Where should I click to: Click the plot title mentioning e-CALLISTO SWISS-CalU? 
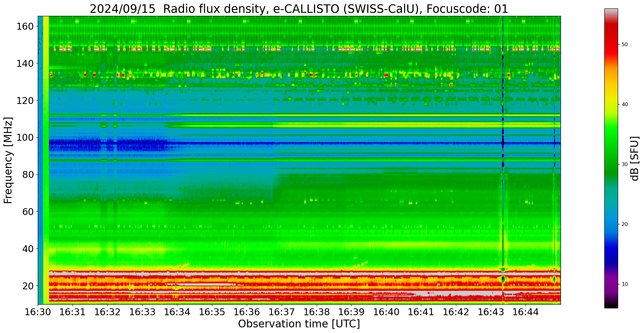pyautogui.click(x=299, y=9)
